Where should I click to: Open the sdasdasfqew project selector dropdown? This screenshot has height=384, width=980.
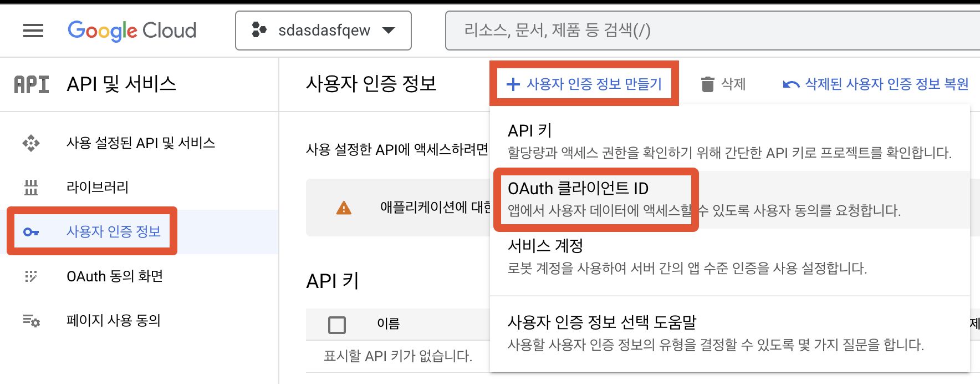pos(323,31)
